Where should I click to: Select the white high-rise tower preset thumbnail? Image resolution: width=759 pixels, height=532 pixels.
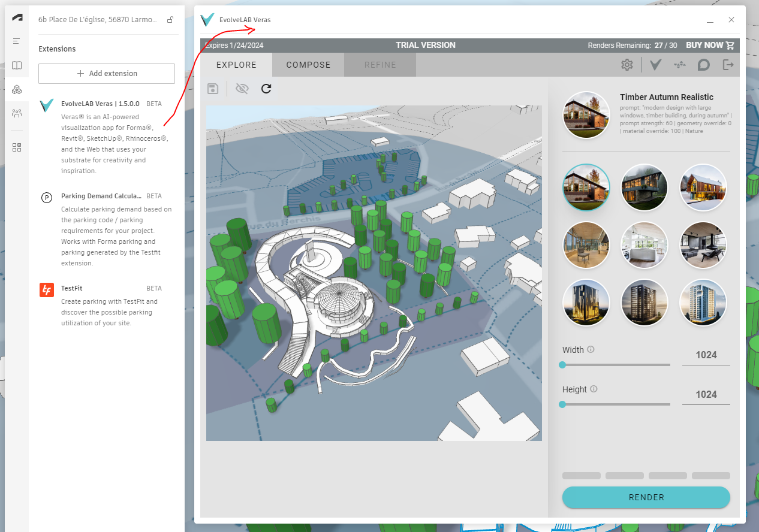[703, 303]
